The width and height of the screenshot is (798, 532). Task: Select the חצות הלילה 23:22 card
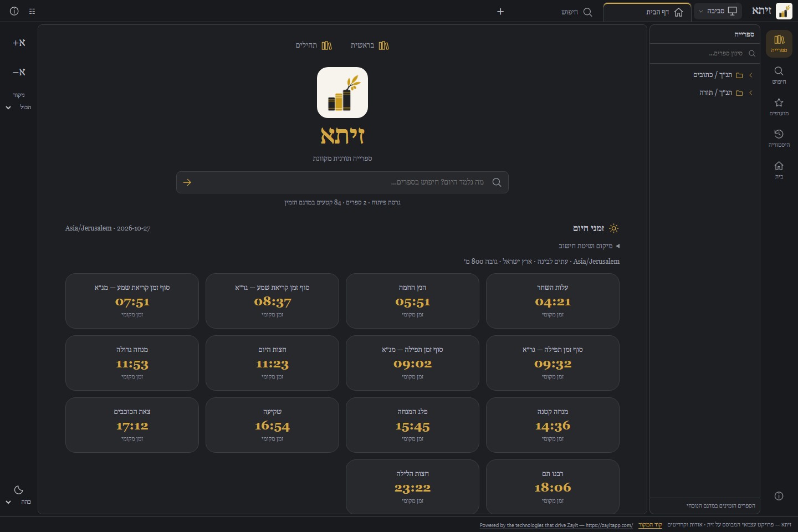coord(412,487)
